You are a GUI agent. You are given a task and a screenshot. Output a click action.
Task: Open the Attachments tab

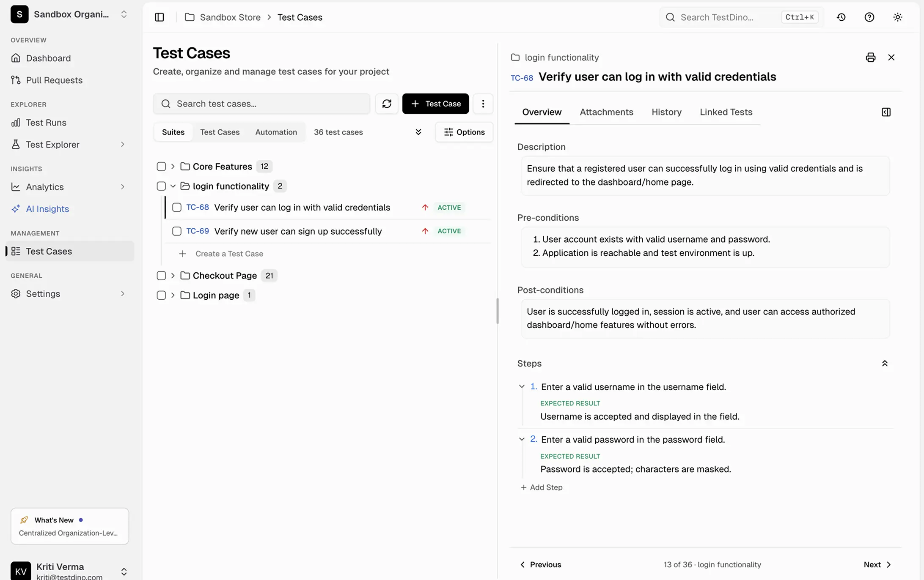(x=606, y=112)
